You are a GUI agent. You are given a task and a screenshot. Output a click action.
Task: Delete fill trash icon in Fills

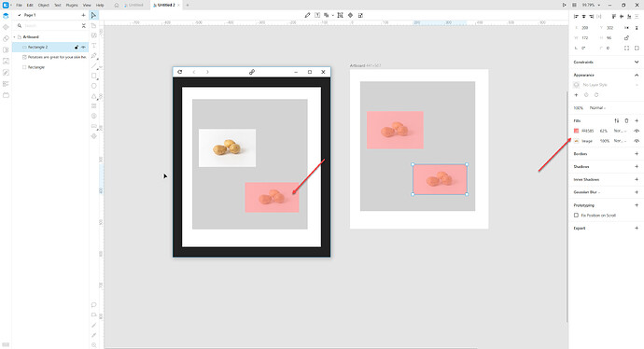coord(626,120)
